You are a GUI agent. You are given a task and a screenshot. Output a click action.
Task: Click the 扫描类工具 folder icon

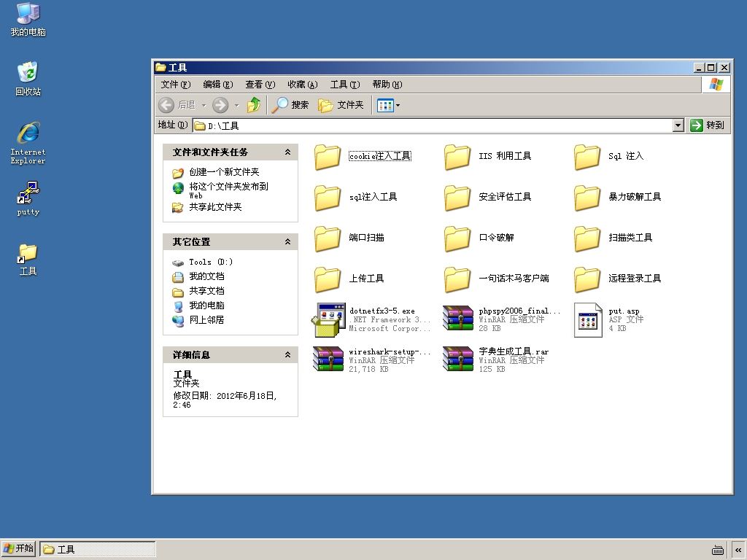pos(587,238)
